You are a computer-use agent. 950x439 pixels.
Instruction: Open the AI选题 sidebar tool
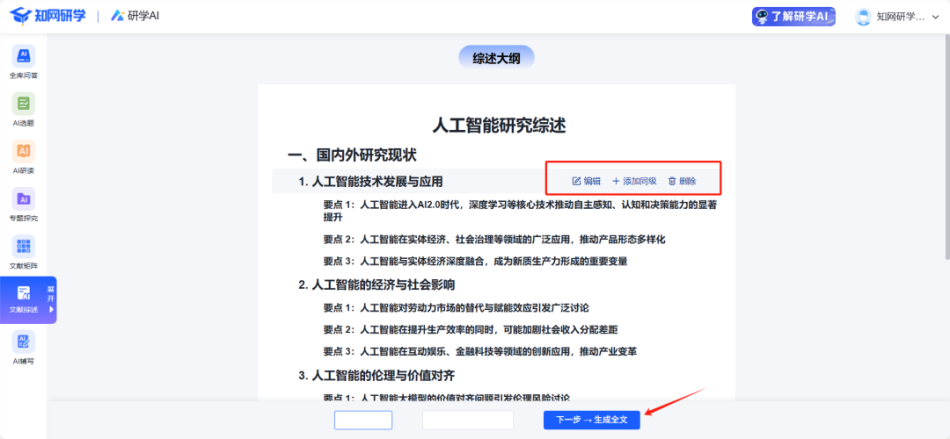point(23,108)
